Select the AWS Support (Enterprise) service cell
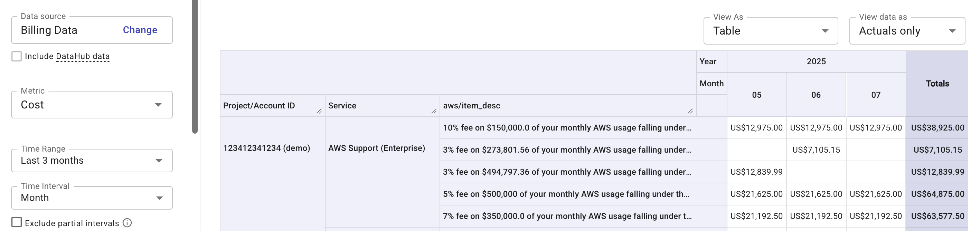This screenshot has width=980, height=231. tap(377, 148)
